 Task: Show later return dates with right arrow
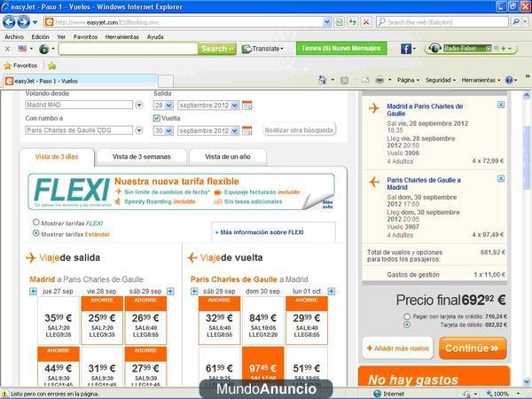(x=332, y=291)
